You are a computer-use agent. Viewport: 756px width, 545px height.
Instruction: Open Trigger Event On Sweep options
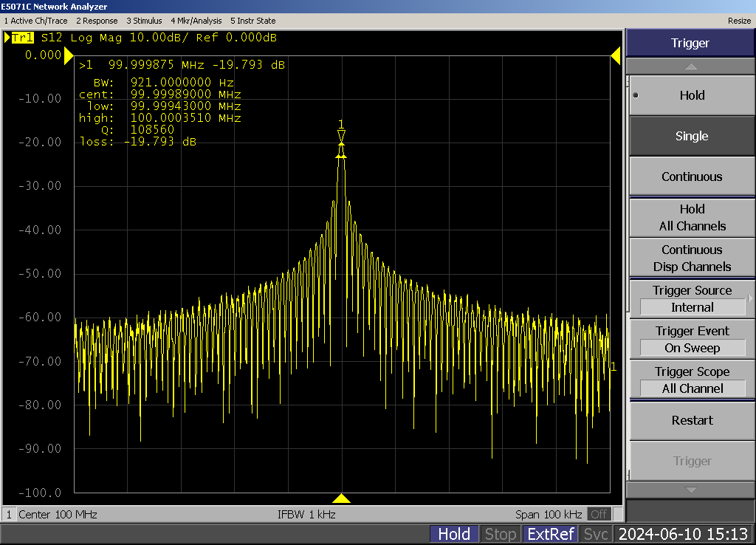point(691,340)
